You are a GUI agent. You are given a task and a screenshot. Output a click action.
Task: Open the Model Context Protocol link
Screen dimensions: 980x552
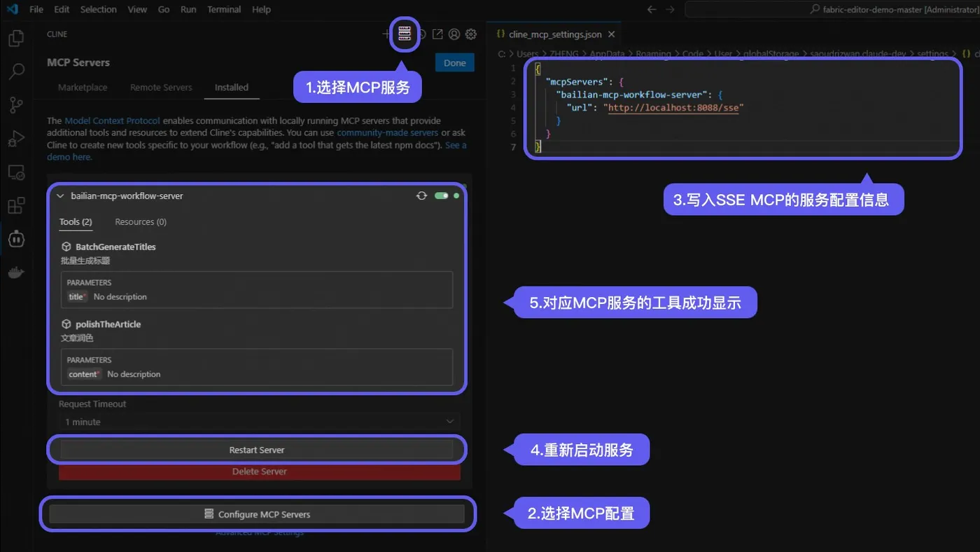(113, 120)
